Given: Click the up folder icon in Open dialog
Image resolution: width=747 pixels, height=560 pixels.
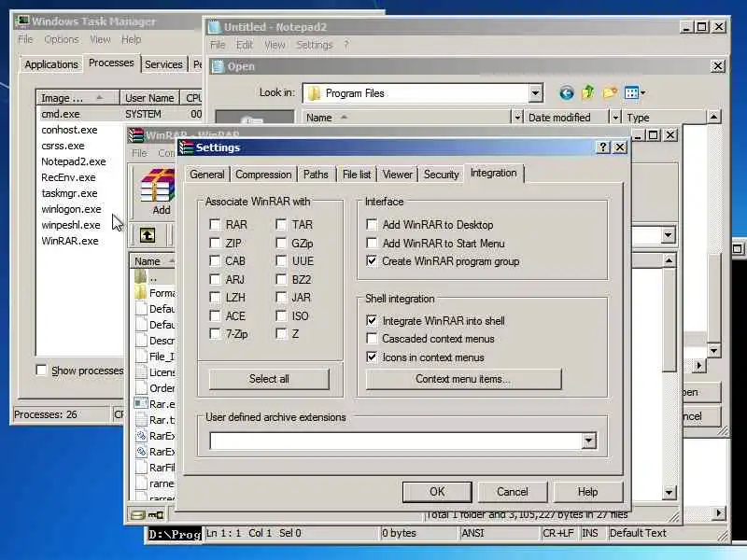Looking at the screenshot, I should click(588, 92).
